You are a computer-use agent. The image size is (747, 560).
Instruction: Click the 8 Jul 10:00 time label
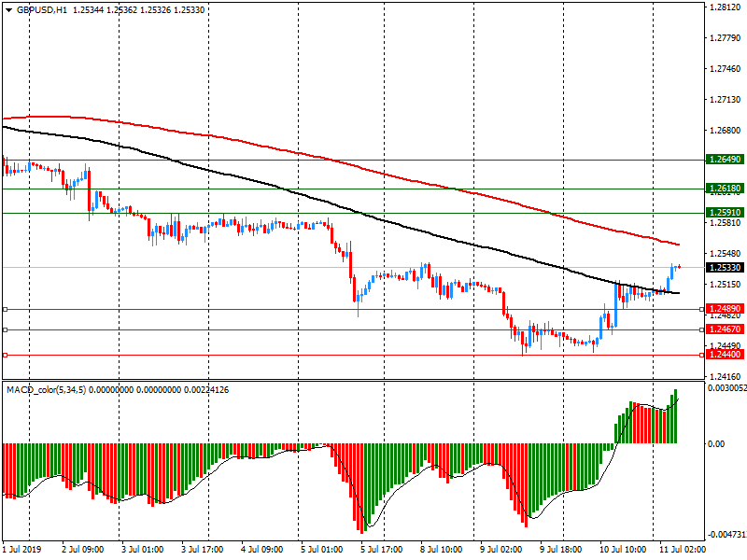point(441,550)
